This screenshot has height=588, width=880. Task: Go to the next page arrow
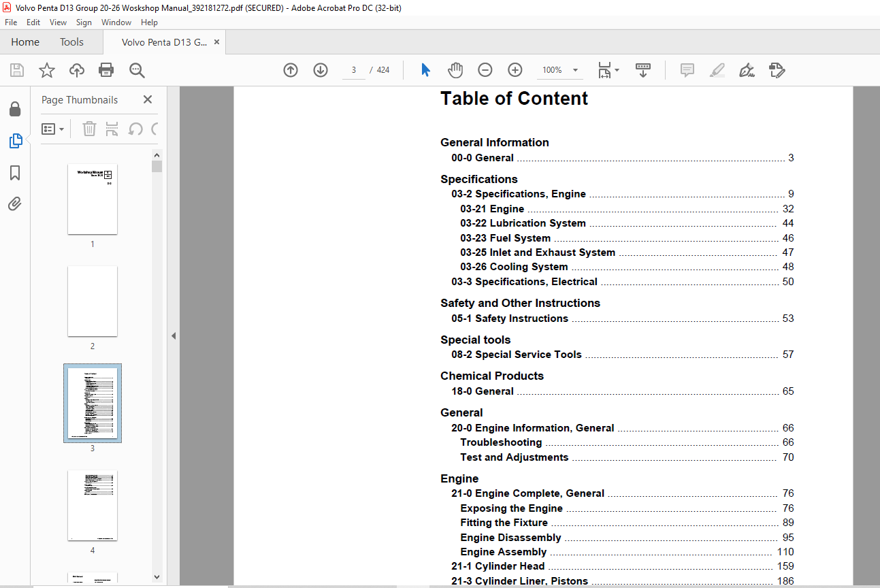click(x=321, y=70)
